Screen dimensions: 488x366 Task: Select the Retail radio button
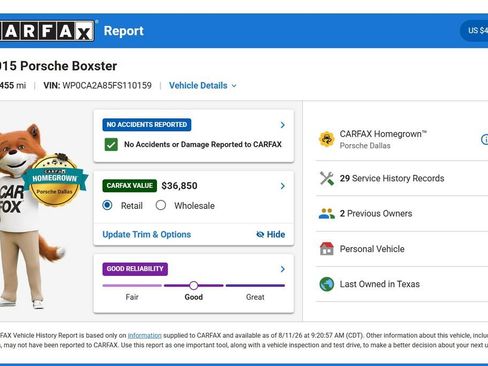tap(107, 205)
